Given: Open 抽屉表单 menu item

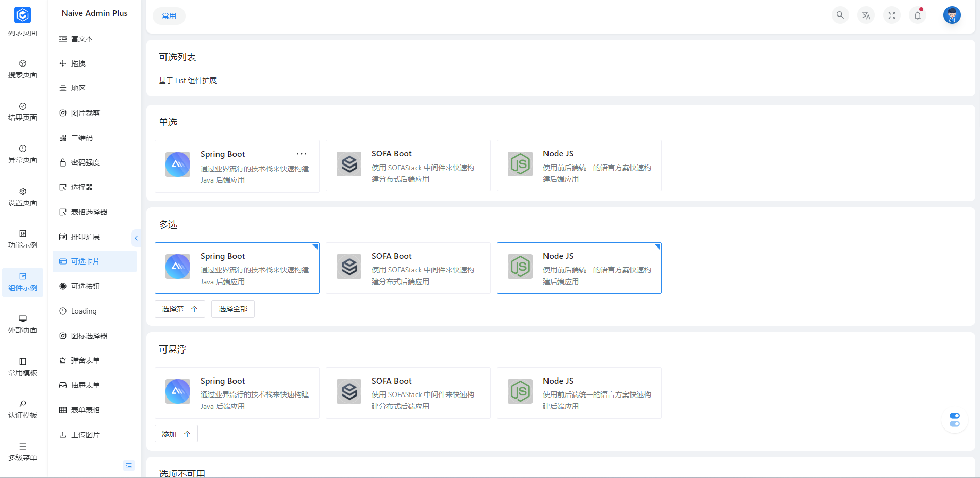Looking at the screenshot, I should coord(94,385).
